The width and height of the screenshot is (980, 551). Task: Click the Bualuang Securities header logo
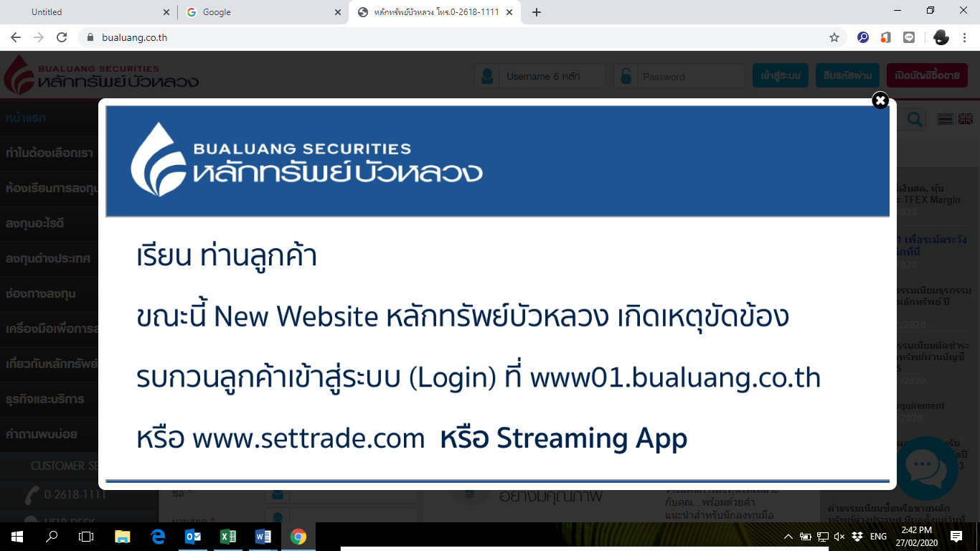[101, 75]
